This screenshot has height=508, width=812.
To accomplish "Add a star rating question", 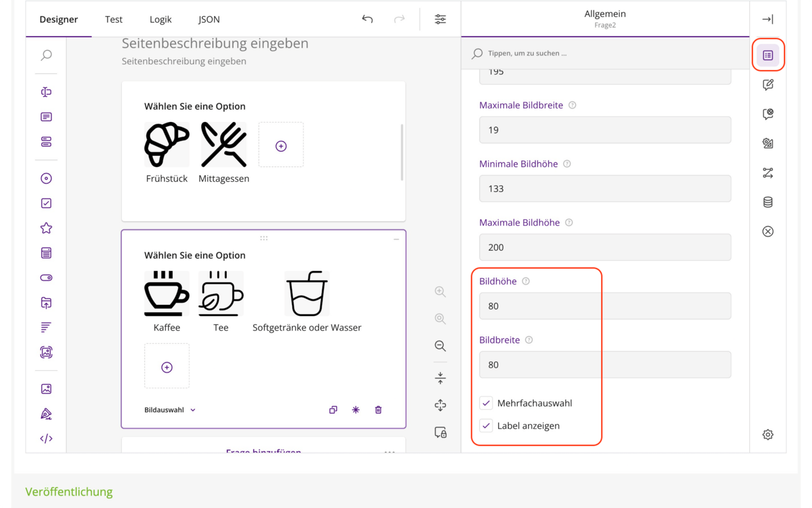I will (46, 228).
